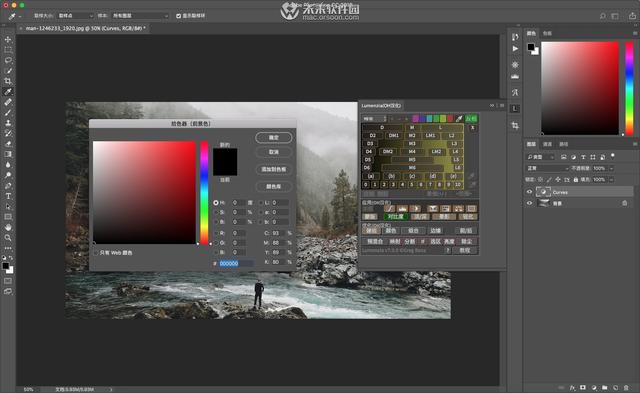Check the Only Web Colors checkbox
Image resolution: width=640 pixels, height=393 pixels.
(x=96, y=253)
